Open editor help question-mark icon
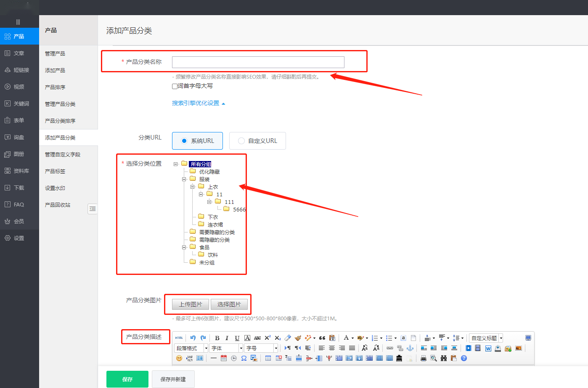The image size is (588, 388). (x=464, y=358)
